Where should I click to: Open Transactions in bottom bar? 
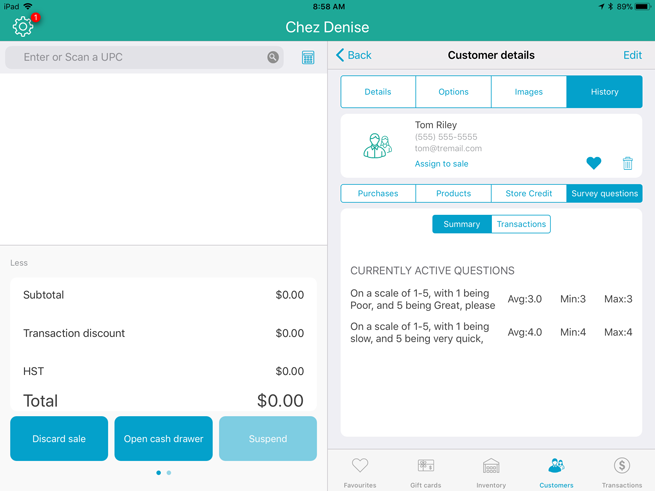coord(621,472)
